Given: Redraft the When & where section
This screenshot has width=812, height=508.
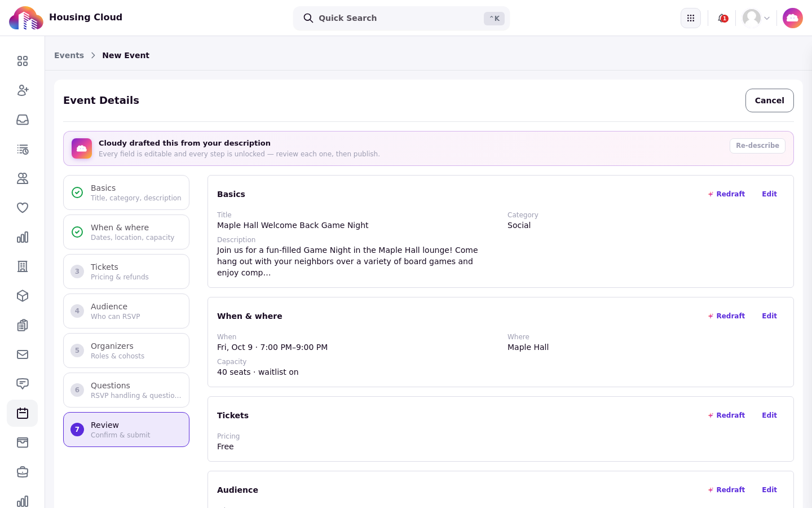Looking at the screenshot, I should point(726,316).
